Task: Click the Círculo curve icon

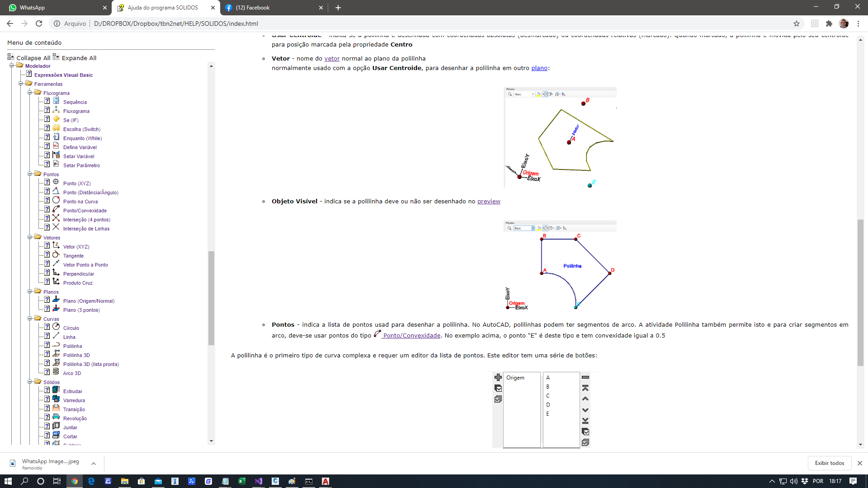Action: (56, 327)
